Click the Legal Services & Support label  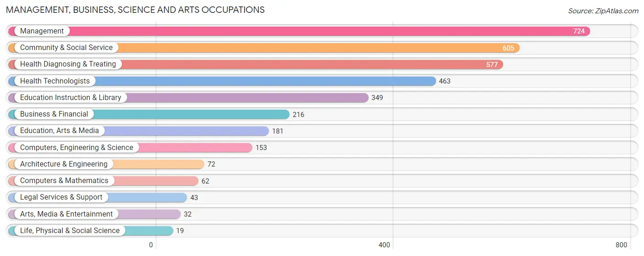point(61,197)
